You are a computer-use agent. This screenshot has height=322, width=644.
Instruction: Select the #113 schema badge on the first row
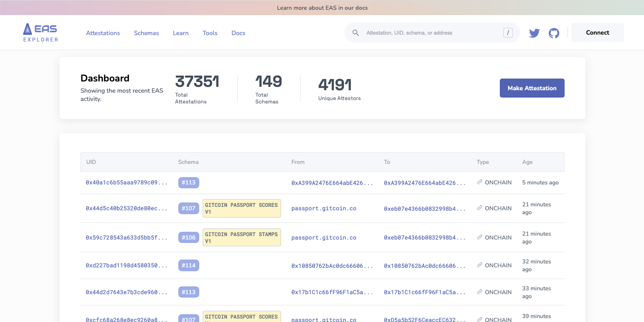[189, 182]
